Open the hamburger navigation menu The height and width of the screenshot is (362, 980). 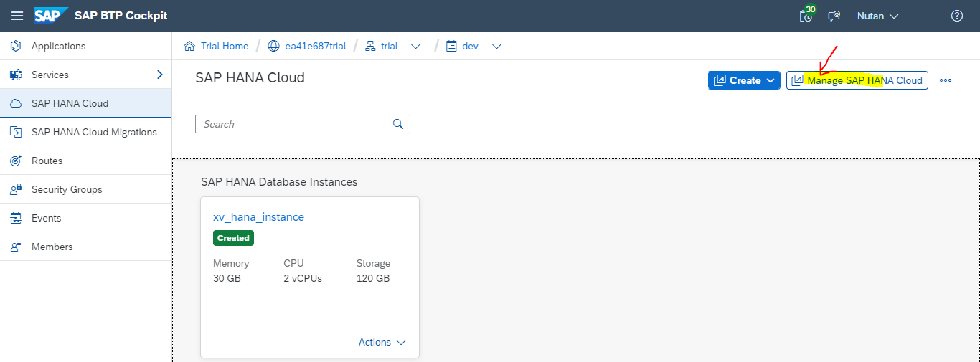click(x=17, y=16)
